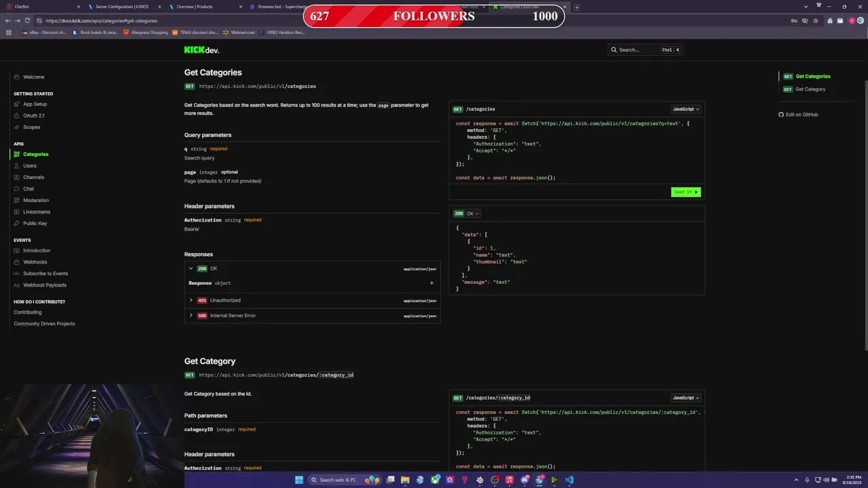Open VRBO Vacation Rentals bookmark
This screenshot has width=868, height=488.
(x=281, y=33)
